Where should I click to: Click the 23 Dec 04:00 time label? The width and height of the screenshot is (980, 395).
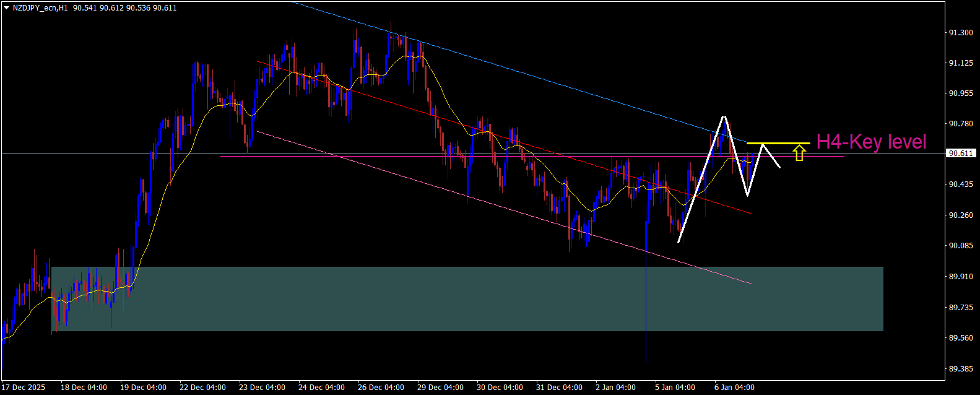[x=262, y=388]
